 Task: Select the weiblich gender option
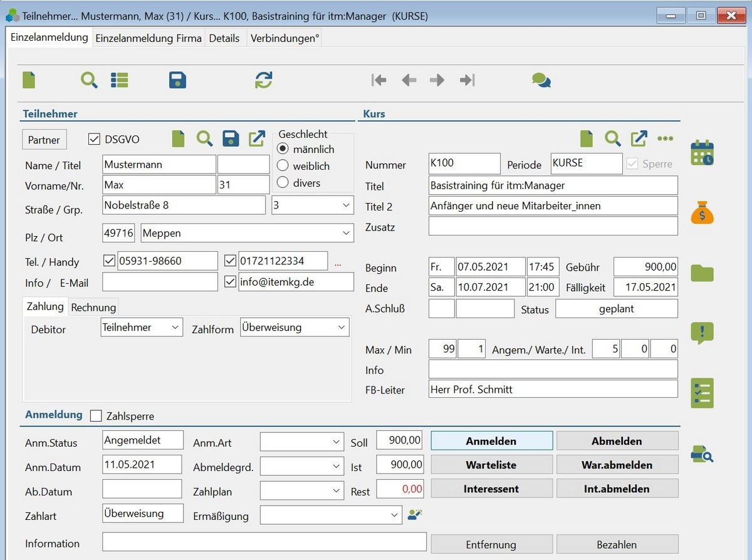pyautogui.click(x=283, y=166)
